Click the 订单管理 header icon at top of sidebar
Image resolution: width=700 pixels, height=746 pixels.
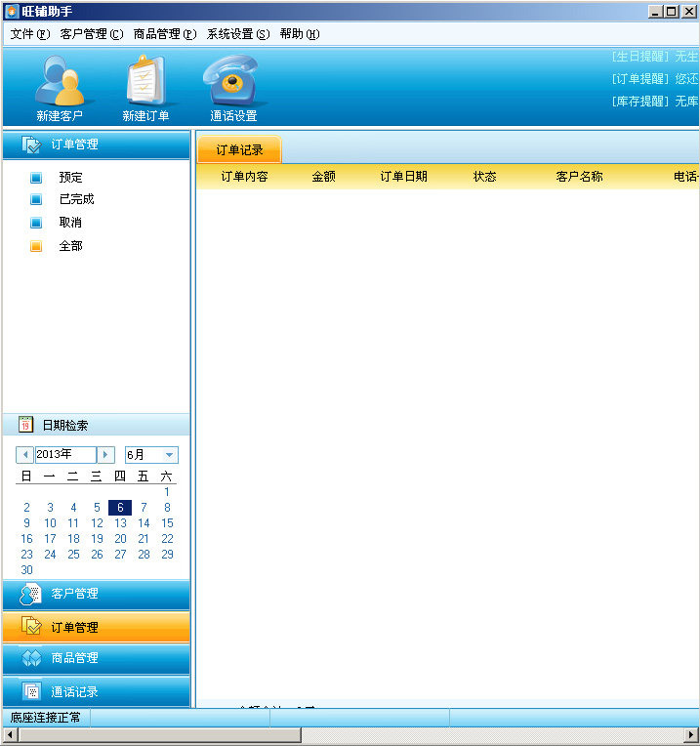(x=31, y=145)
